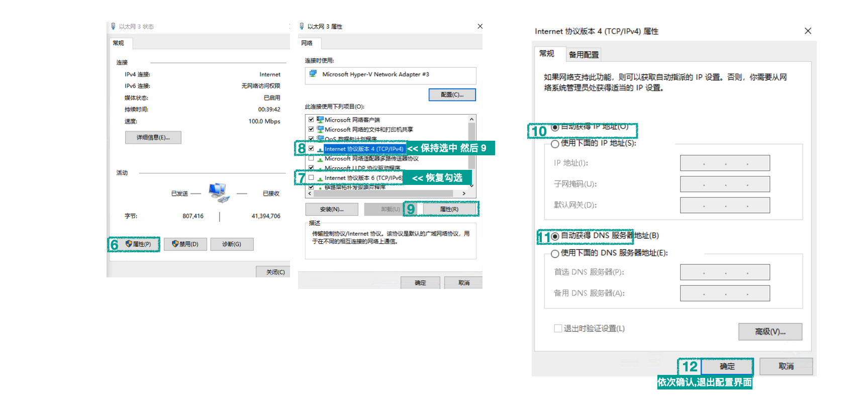Click the Internet 协议版本 6 protocol icon

(x=320, y=178)
